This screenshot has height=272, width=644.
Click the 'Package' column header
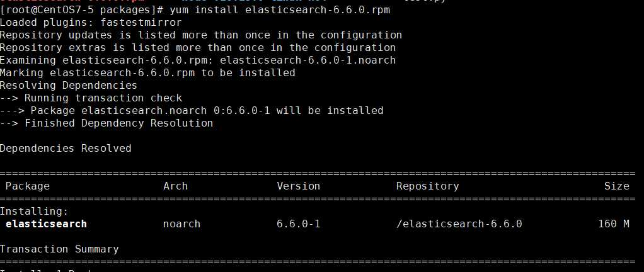pyautogui.click(x=28, y=186)
